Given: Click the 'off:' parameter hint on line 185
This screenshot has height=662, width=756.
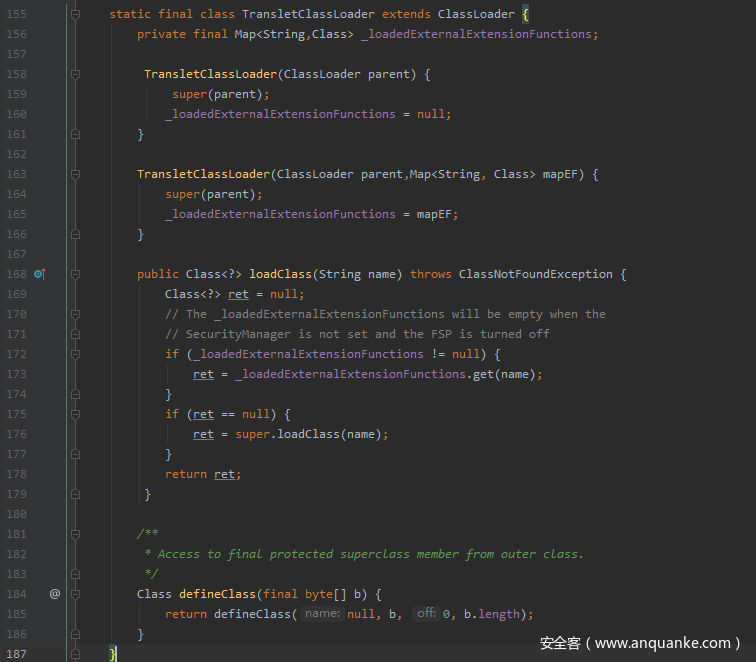Looking at the screenshot, I should (x=426, y=614).
